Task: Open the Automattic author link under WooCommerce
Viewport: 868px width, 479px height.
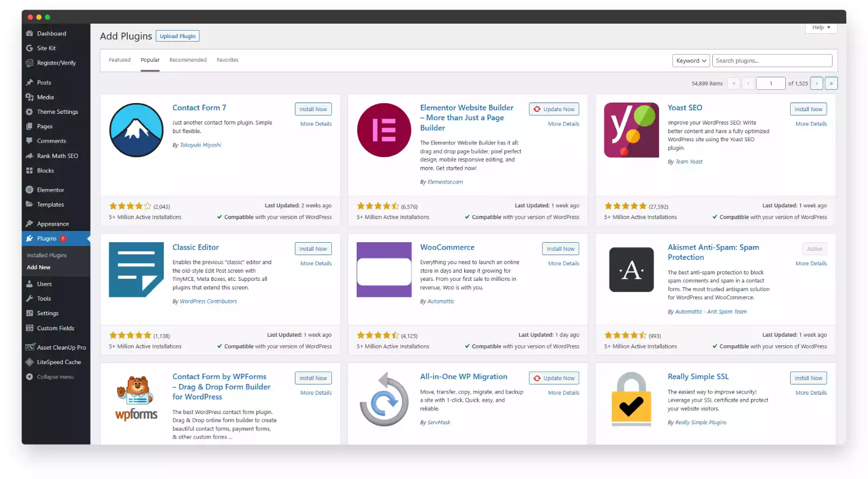Action: [441, 301]
